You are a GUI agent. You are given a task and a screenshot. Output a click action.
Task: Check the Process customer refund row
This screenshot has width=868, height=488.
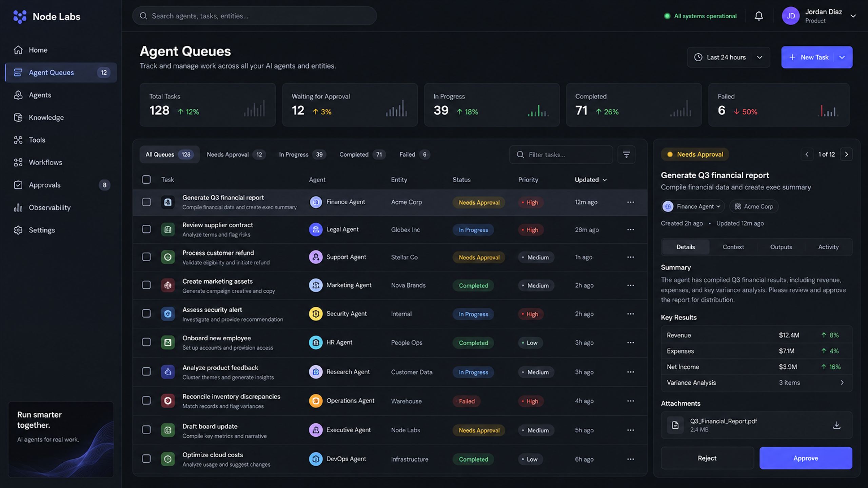point(146,257)
